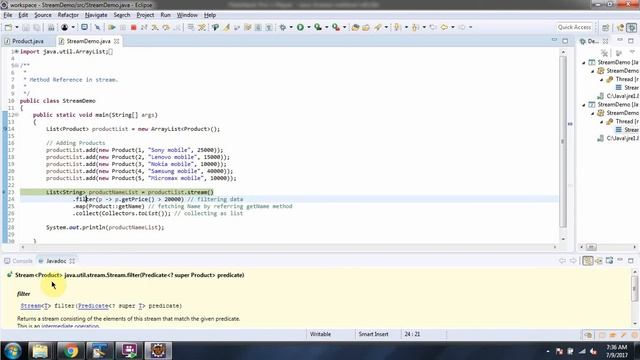640x360 pixels.
Task: Click the Predicate link in the Javadoc
Action: [93, 306]
